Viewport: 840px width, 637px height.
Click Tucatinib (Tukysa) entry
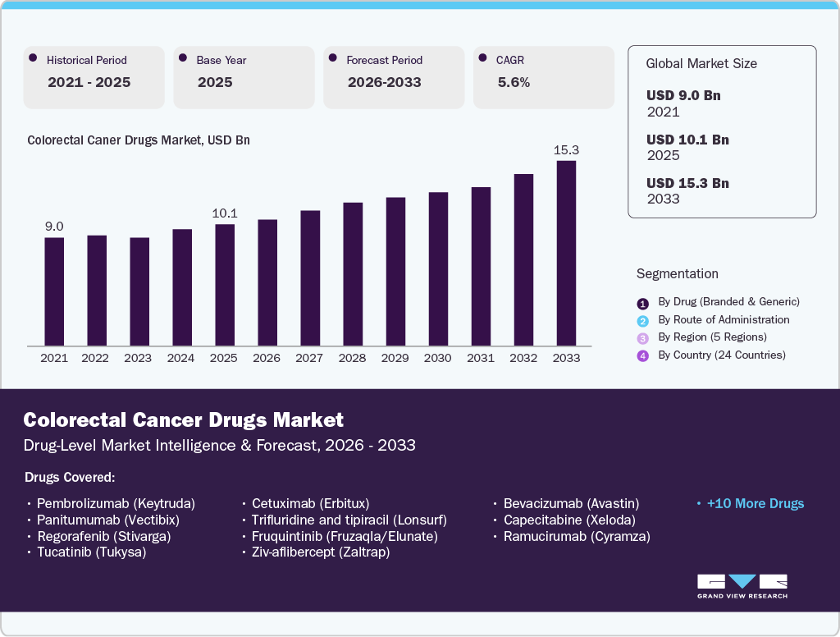(x=92, y=552)
